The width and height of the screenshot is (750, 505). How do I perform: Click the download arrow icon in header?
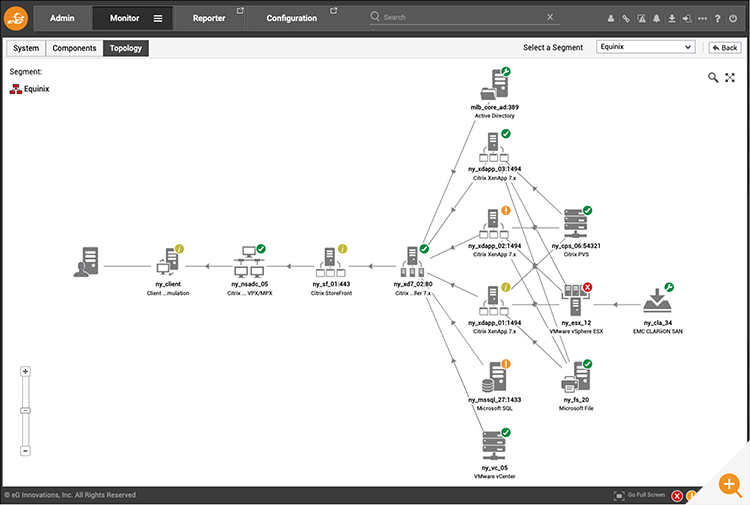672,18
